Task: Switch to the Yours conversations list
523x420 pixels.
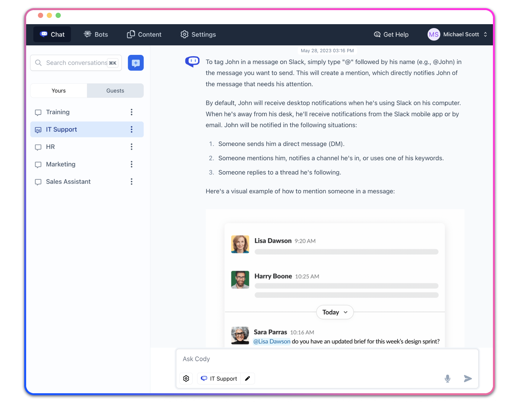Action: click(59, 91)
